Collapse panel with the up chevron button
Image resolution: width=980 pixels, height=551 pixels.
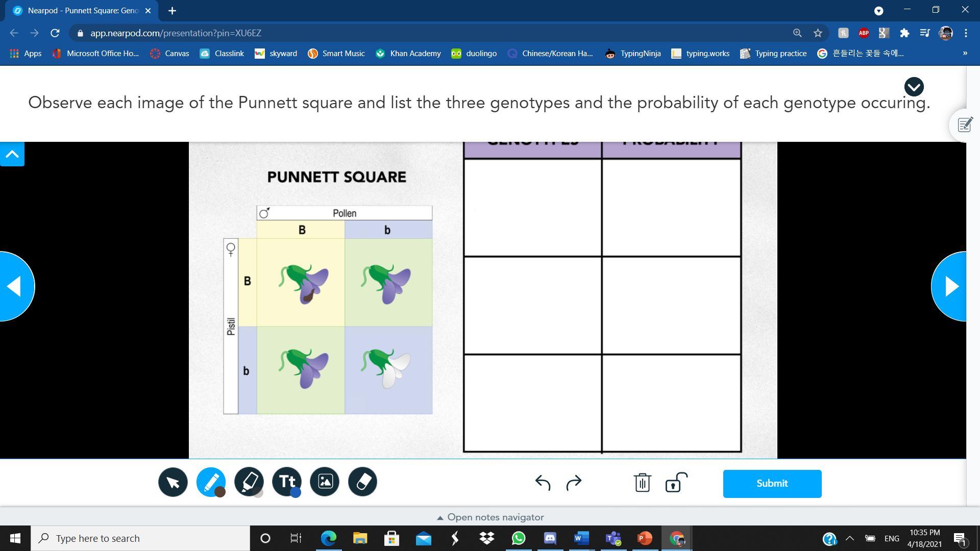[12, 154]
